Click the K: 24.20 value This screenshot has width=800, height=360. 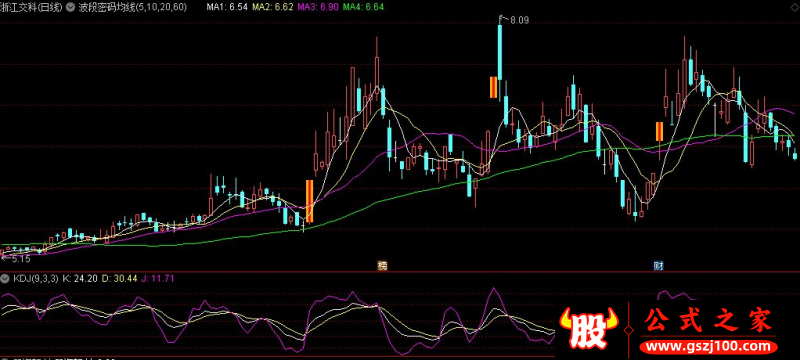pos(80,279)
